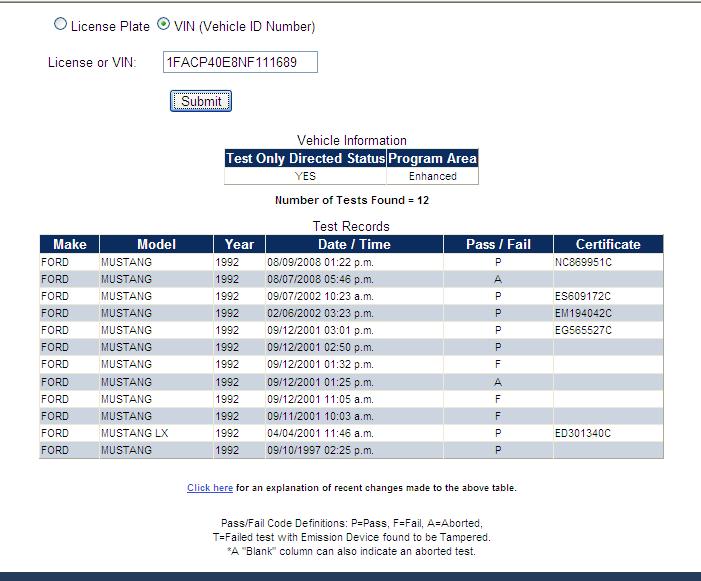Click the Make column header
Image resolution: width=701 pixels, height=581 pixels.
pyautogui.click(x=69, y=244)
